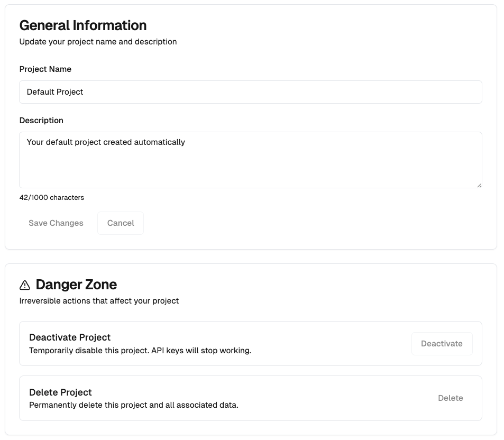
Task: Click the Deactivate Project row title
Action: pyautogui.click(x=69, y=337)
